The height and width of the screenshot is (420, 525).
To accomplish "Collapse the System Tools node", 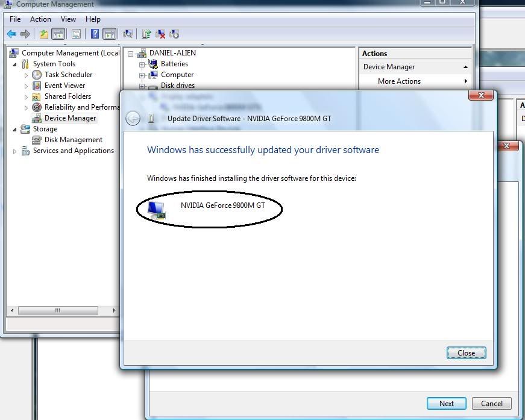I will tap(14, 64).
